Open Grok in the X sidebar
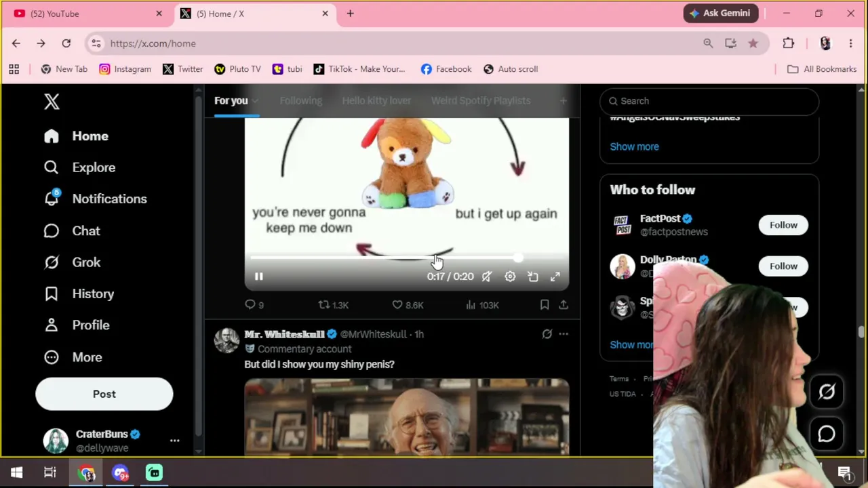Screen dimensions: 868x488 (72, 262)
